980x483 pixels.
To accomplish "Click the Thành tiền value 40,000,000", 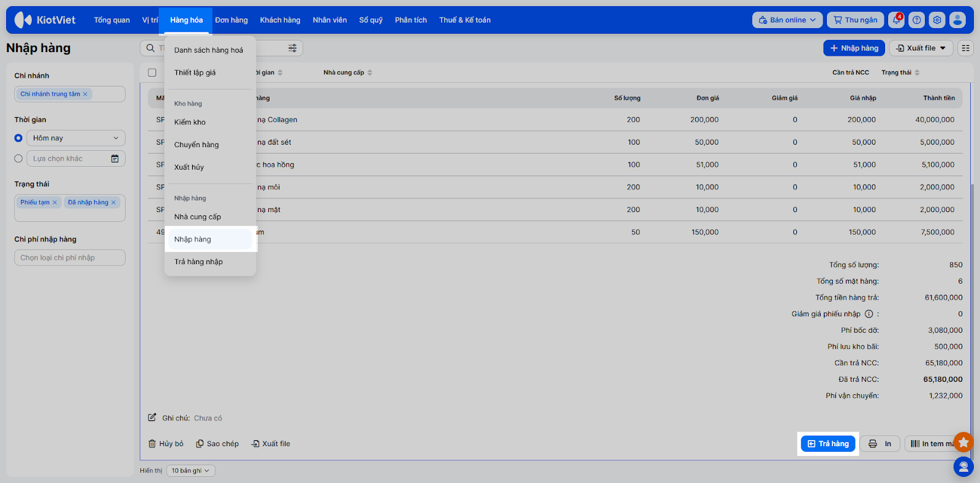I will pyautogui.click(x=935, y=120).
